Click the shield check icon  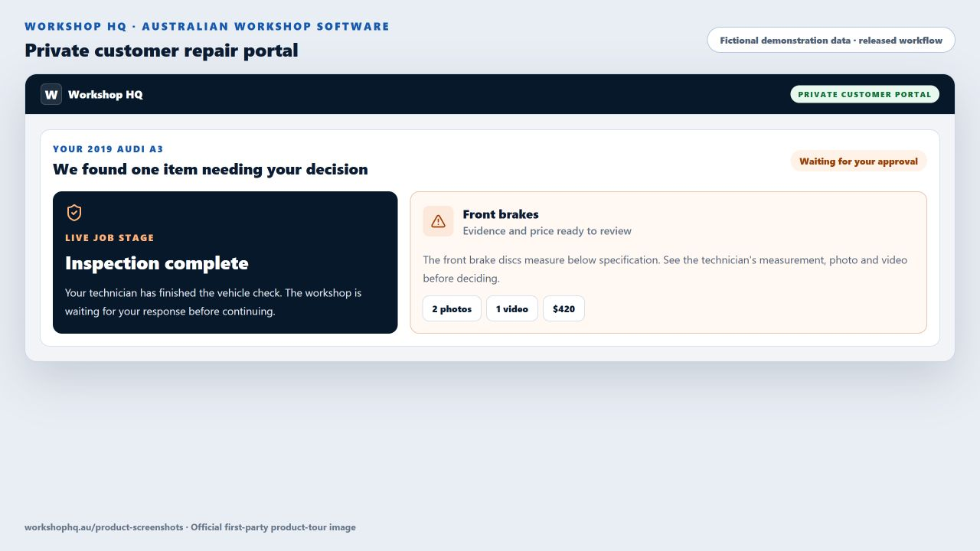click(74, 213)
